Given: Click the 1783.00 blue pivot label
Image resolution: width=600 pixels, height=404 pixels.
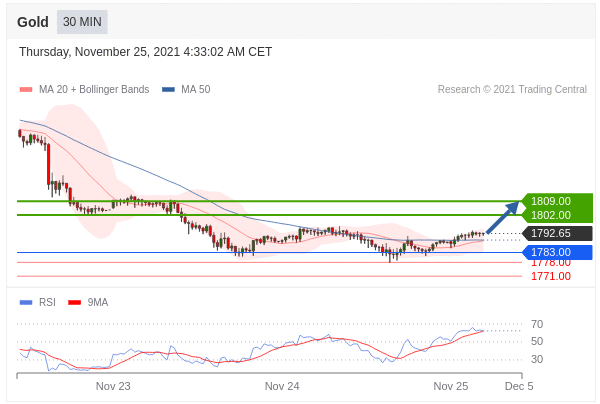Looking at the screenshot, I should click(x=551, y=252).
